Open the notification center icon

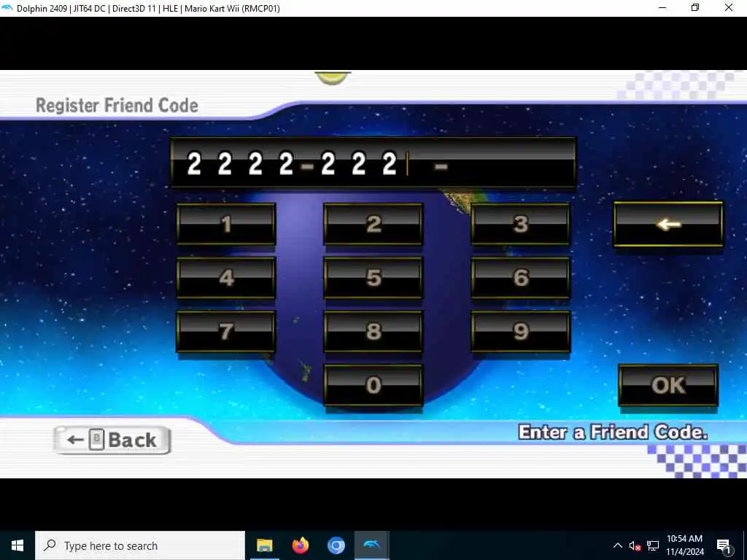724,545
